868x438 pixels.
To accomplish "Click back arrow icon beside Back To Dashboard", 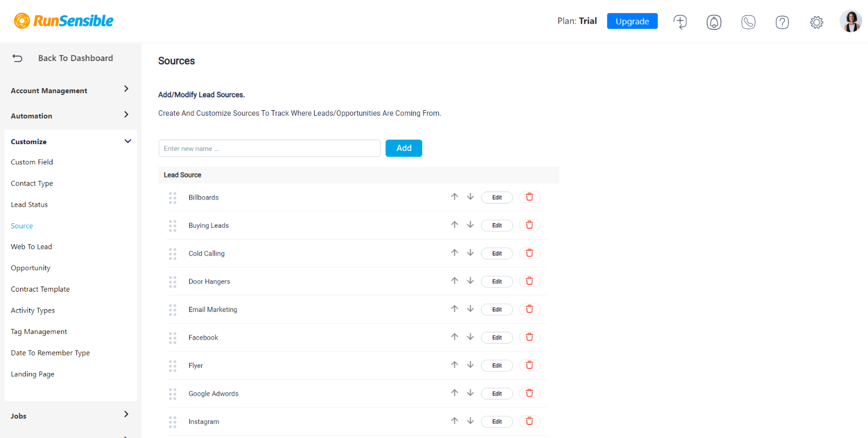I will coord(18,58).
